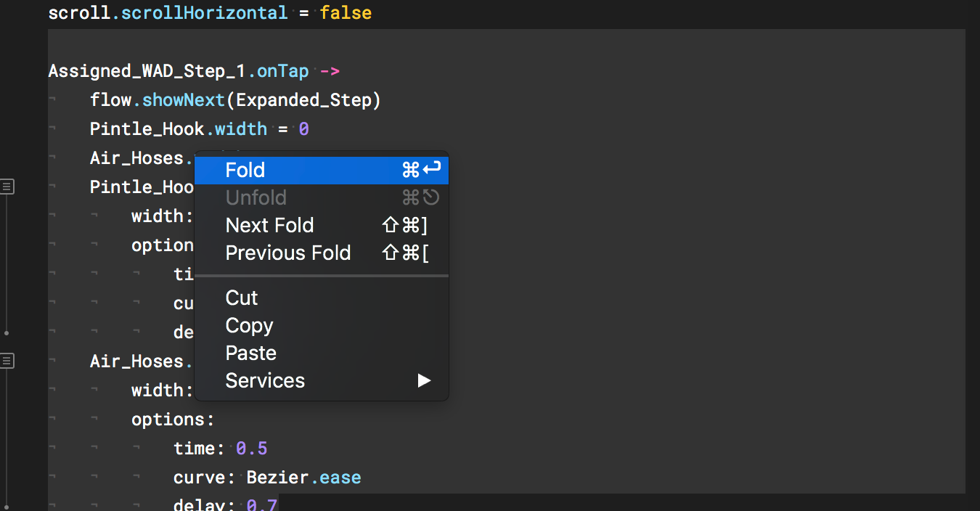Click the 0.5 time value
Viewport: 980px width, 511px height.
(x=252, y=449)
